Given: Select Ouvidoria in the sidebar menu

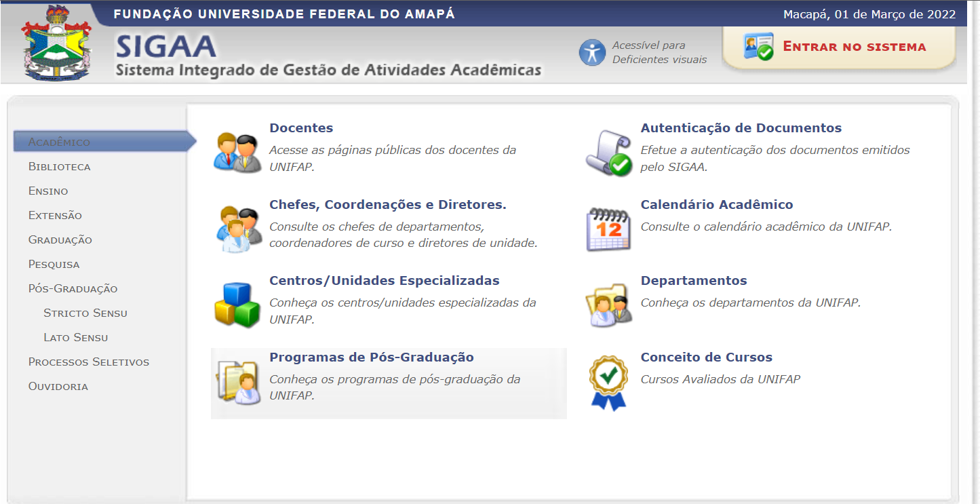Looking at the screenshot, I should pos(58,387).
